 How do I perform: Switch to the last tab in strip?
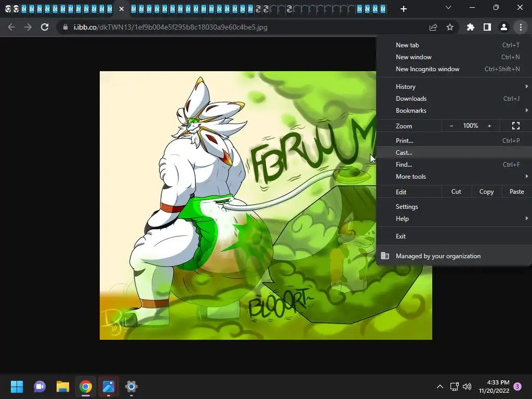point(383,9)
